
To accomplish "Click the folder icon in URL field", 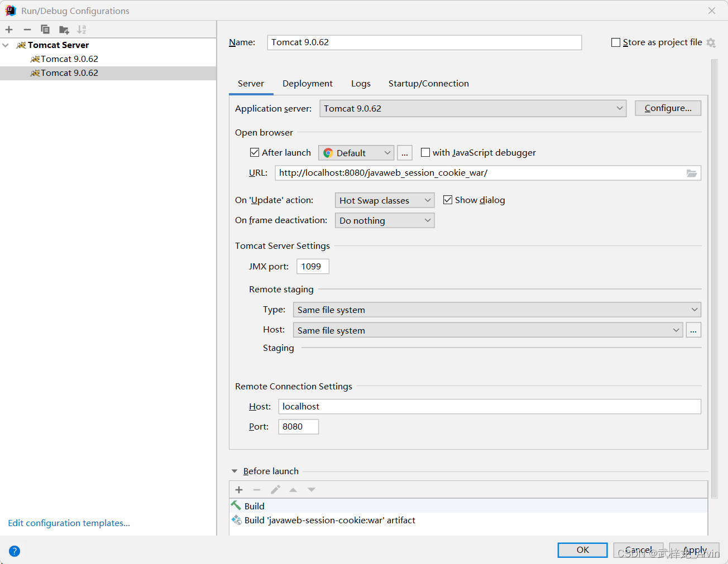I will (x=692, y=173).
